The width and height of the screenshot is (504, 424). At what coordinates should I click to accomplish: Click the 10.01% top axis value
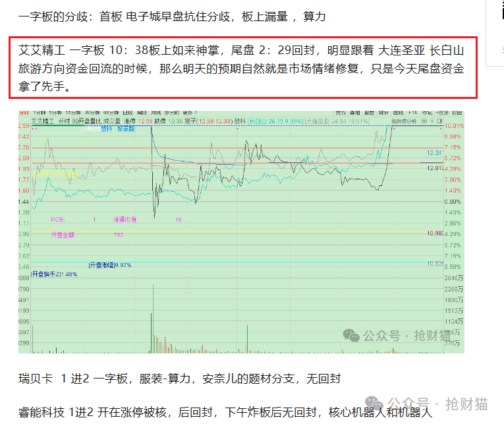coord(454,126)
